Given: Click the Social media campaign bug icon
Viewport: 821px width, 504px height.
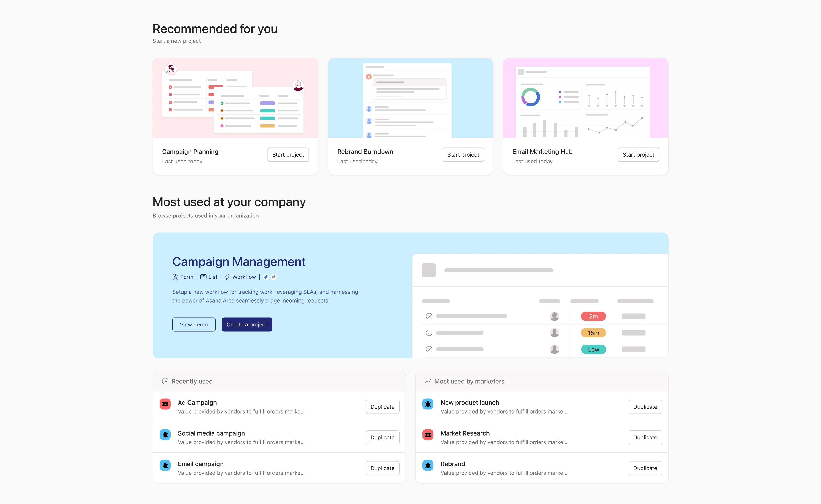Looking at the screenshot, I should click(x=165, y=435).
